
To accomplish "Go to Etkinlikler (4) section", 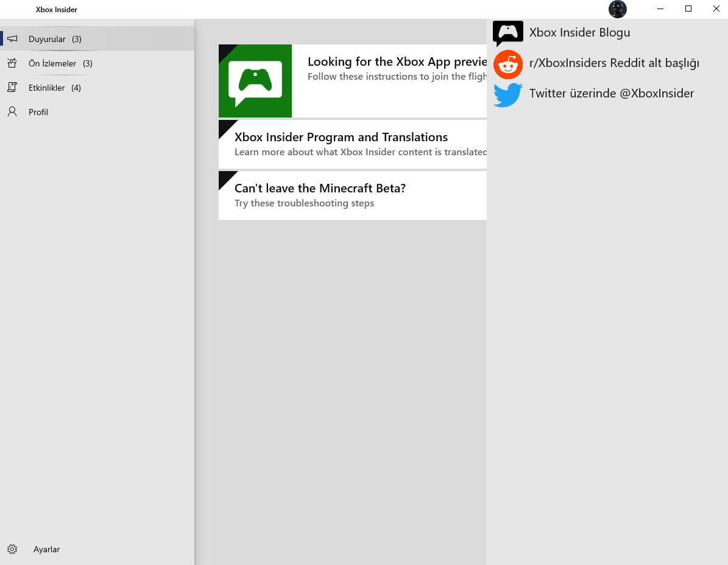I will click(x=97, y=87).
